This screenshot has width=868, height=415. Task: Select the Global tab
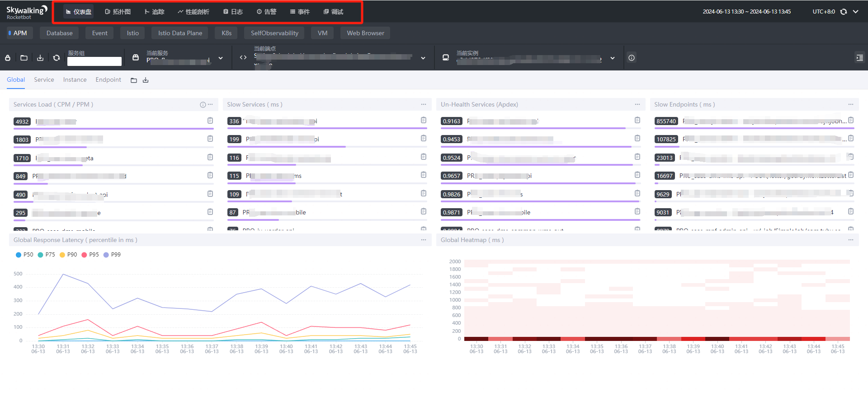click(x=16, y=80)
